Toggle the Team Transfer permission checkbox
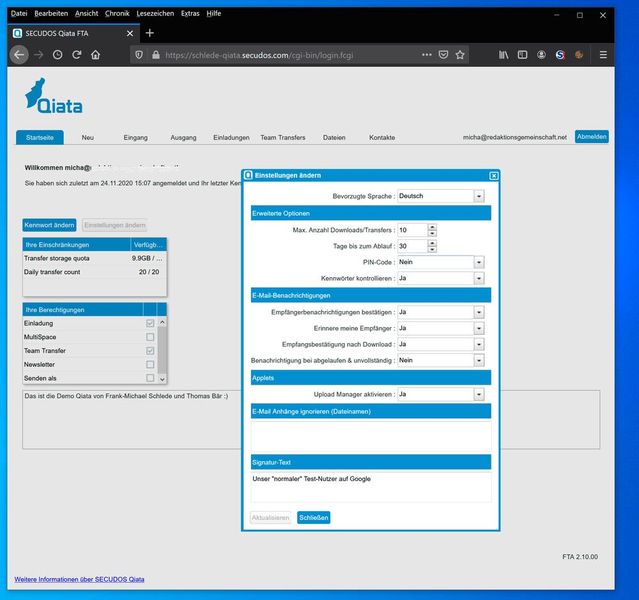The width and height of the screenshot is (639, 600). (150, 351)
